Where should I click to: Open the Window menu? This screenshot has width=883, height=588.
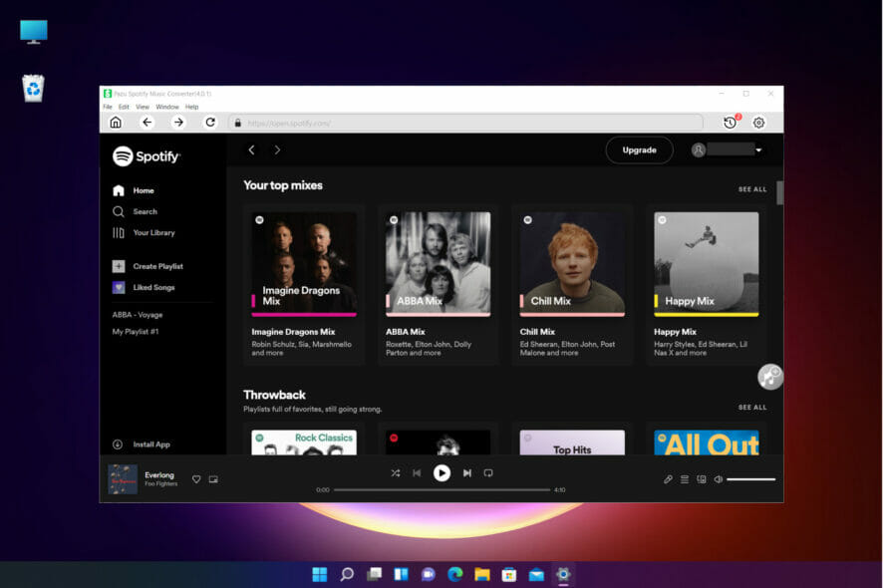coord(167,107)
